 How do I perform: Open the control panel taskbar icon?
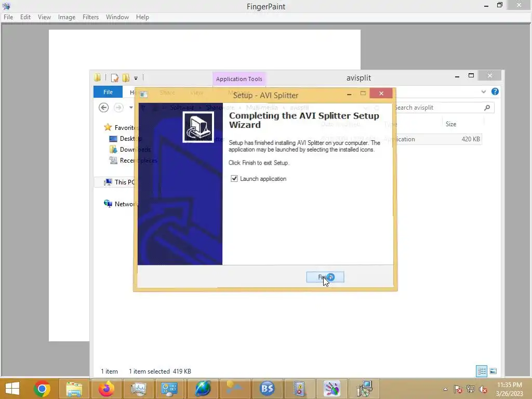pyautogui.click(x=169, y=389)
